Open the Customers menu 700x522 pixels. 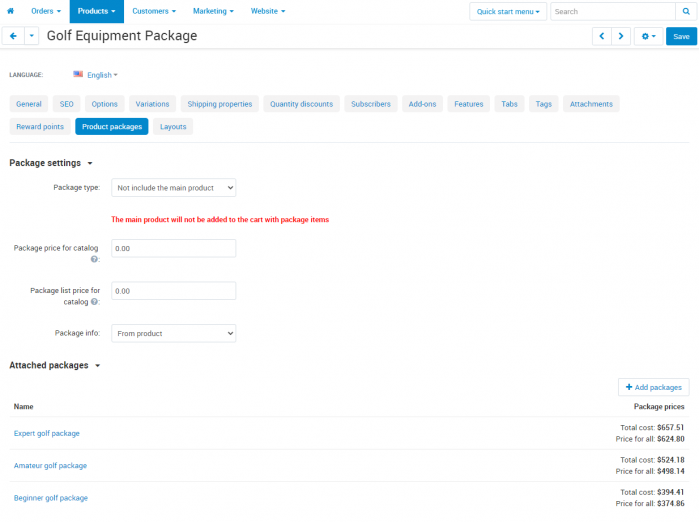tap(154, 11)
